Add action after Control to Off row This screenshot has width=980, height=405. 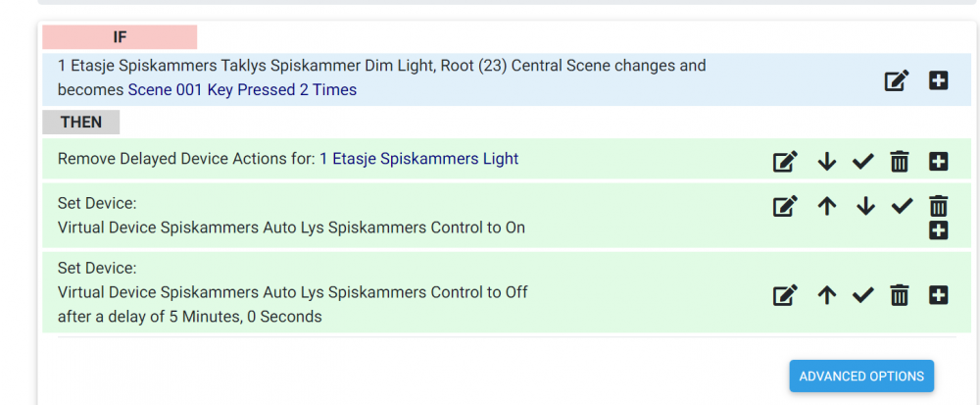pos(938,294)
